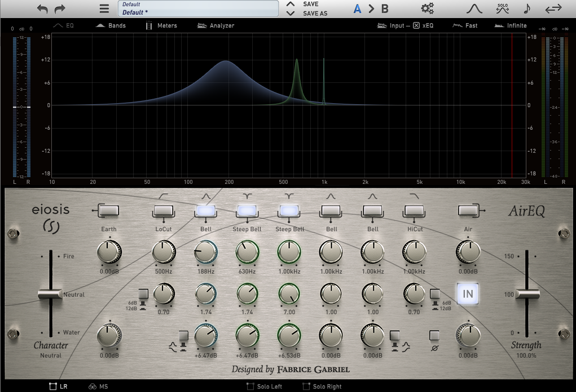Screen dimensions: 576x392
Task: Click the musical note icon
Action: click(527, 8)
